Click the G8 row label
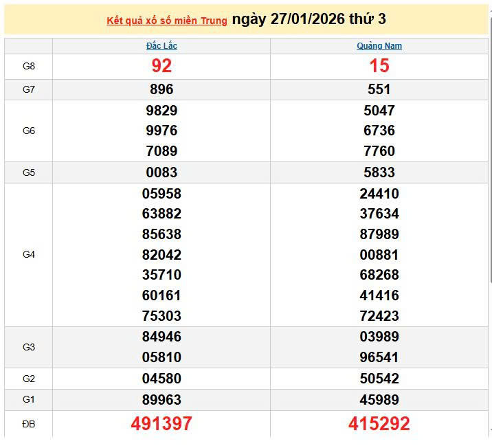 pyautogui.click(x=29, y=66)
